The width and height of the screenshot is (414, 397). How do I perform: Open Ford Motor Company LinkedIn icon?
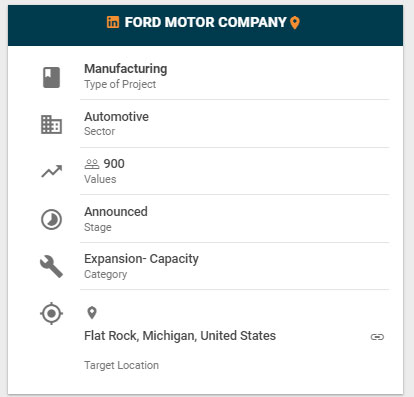[113, 22]
